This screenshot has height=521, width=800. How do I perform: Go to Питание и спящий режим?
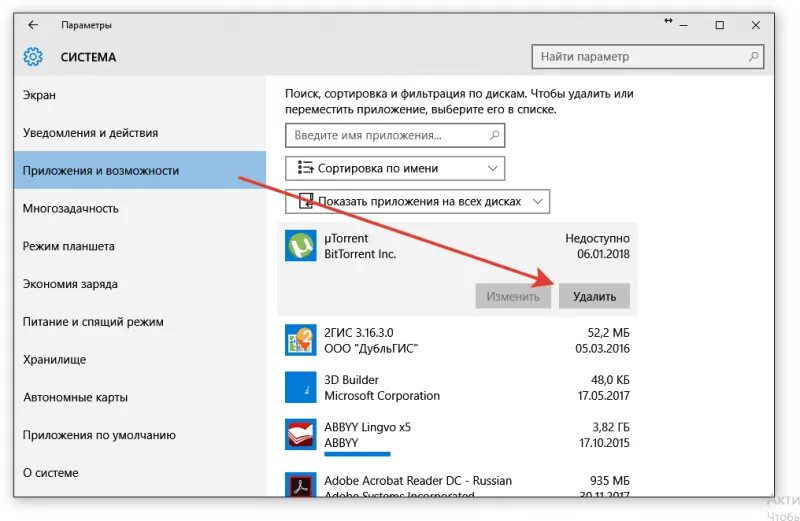140,321
